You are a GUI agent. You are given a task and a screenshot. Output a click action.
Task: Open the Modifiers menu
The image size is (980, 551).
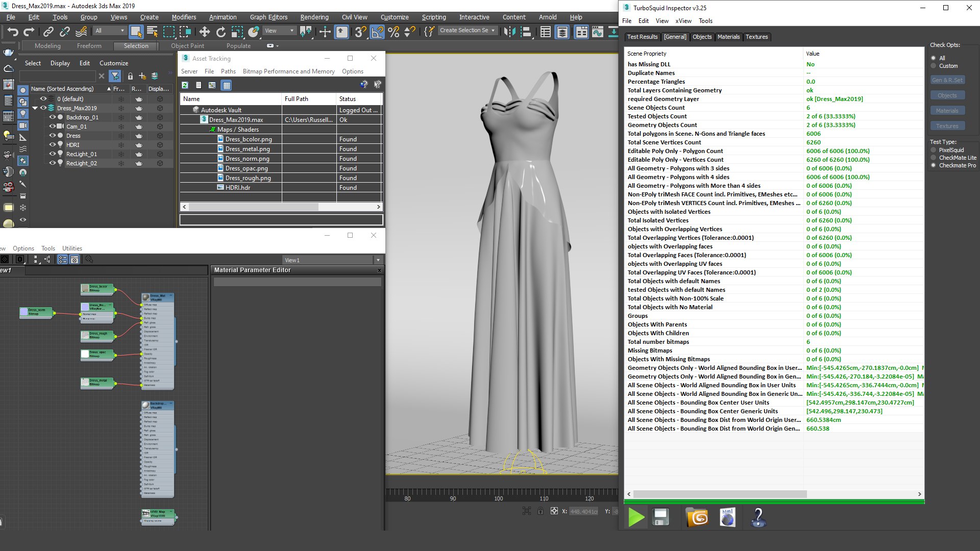tap(184, 17)
